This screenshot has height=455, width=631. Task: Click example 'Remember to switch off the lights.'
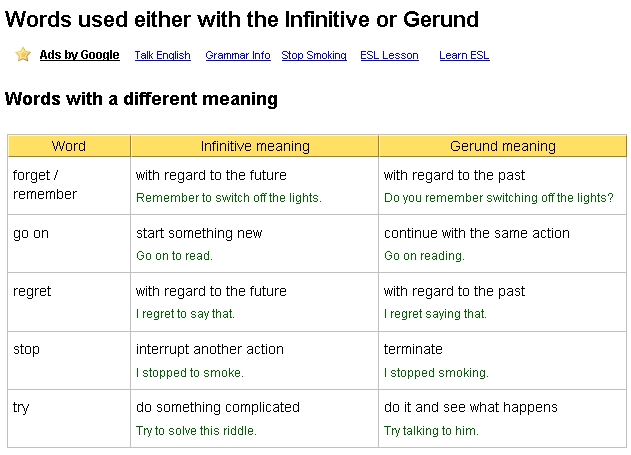(x=229, y=198)
